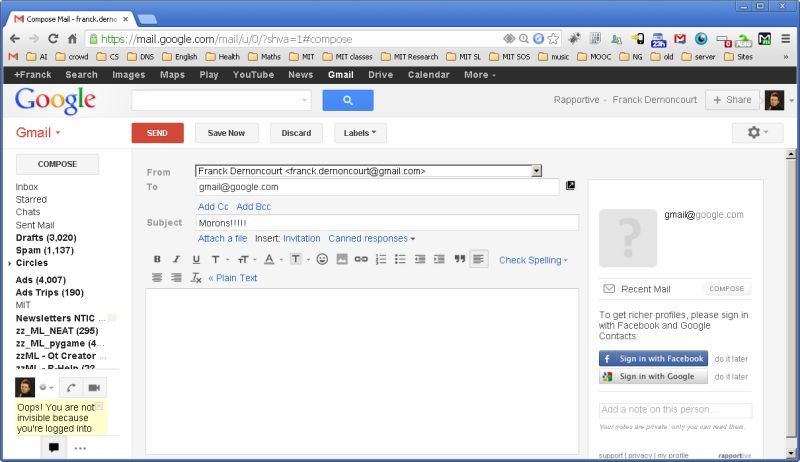The height and width of the screenshot is (462, 800).
Task: Expand the Canned responses menu
Action: 371,238
